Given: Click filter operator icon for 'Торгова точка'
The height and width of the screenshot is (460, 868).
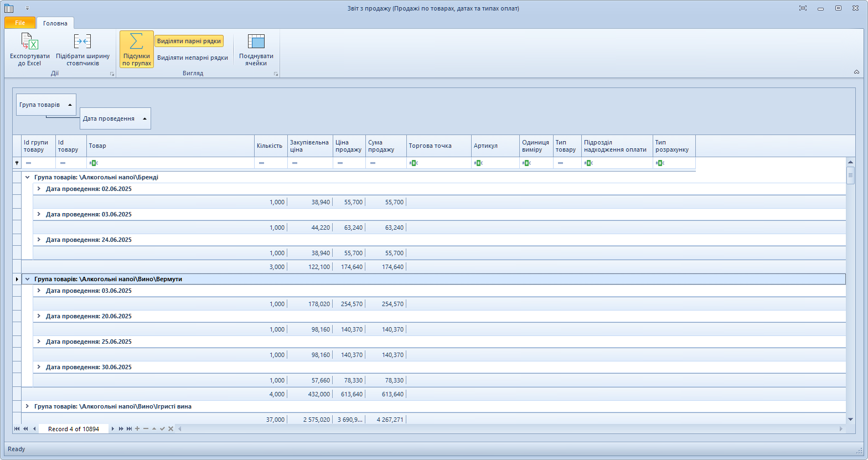Looking at the screenshot, I should pos(414,163).
